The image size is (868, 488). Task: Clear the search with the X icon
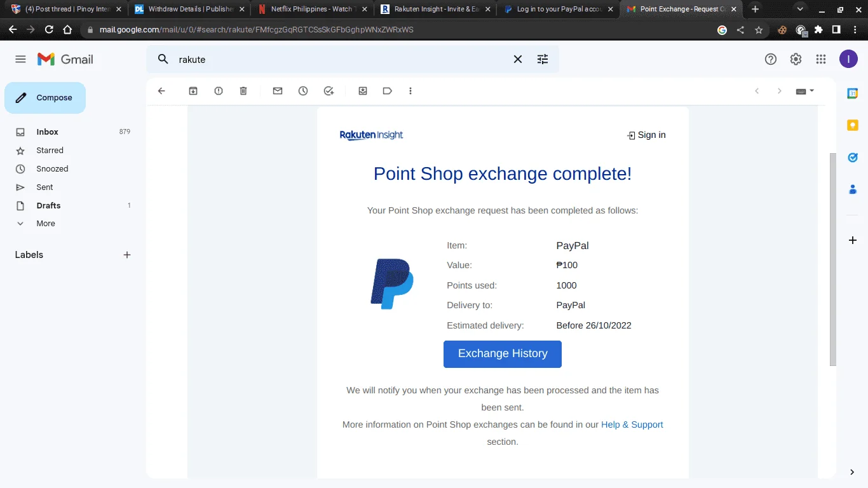pyautogui.click(x=518, y=59)
